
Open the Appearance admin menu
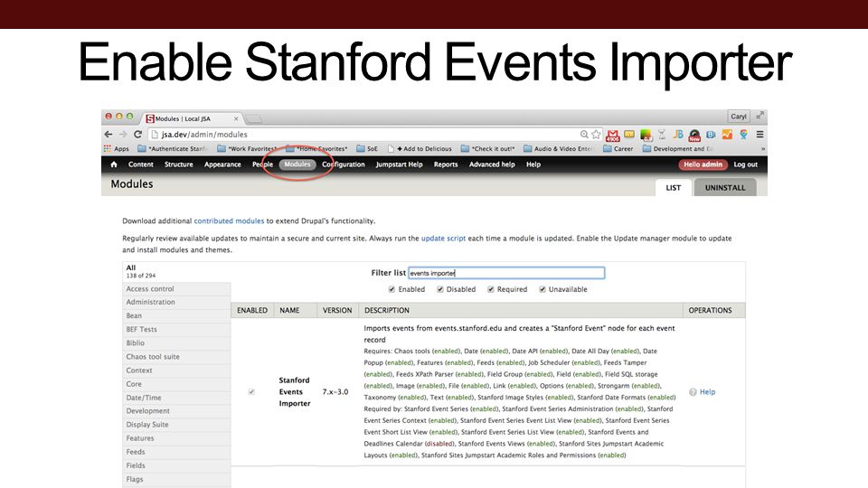(x=222, y=164)
